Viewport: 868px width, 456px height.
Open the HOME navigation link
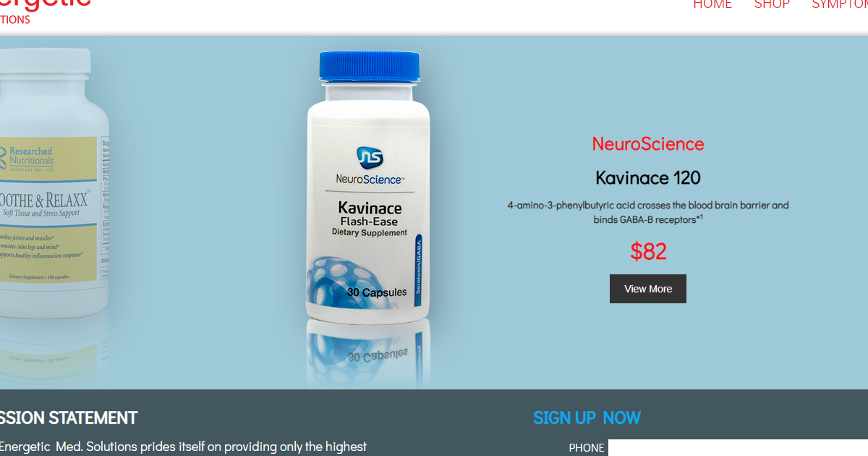[712, 5]
